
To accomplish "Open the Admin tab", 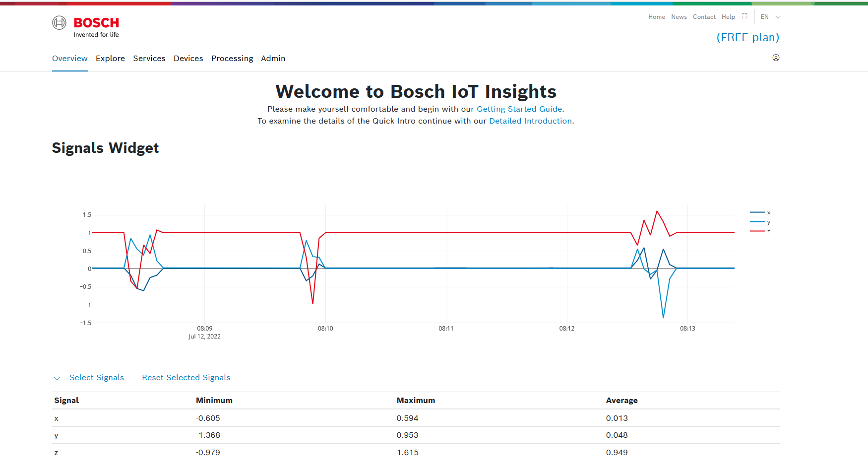I will coord(273,59).
